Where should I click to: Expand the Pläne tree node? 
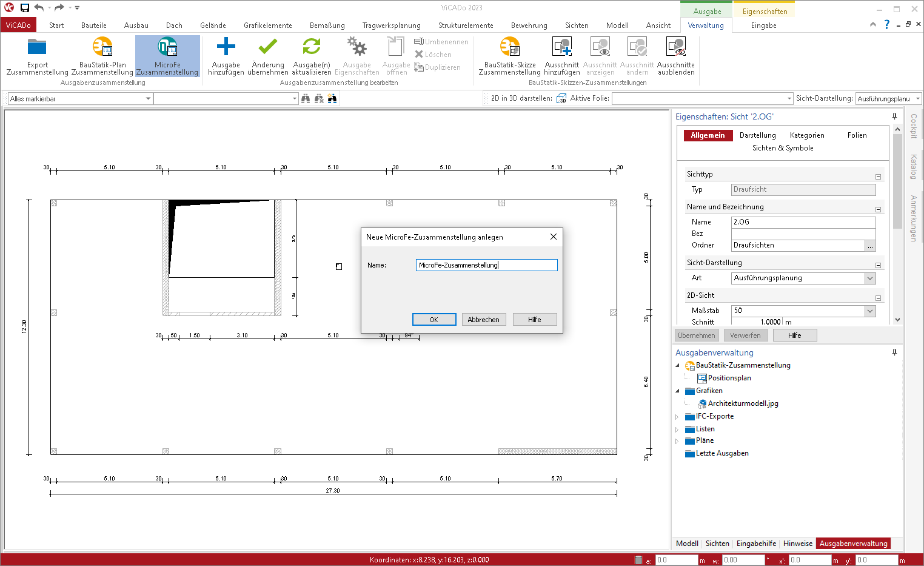(678, 441)
